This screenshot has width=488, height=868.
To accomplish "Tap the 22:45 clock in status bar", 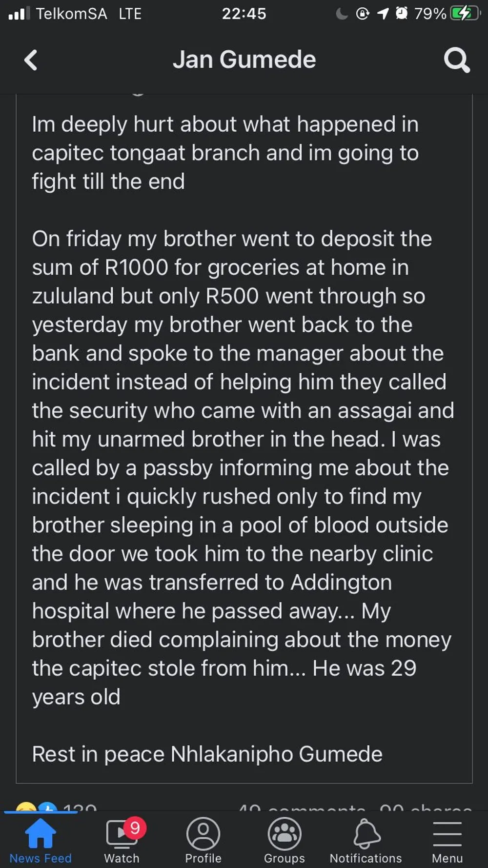I will 244,13.
